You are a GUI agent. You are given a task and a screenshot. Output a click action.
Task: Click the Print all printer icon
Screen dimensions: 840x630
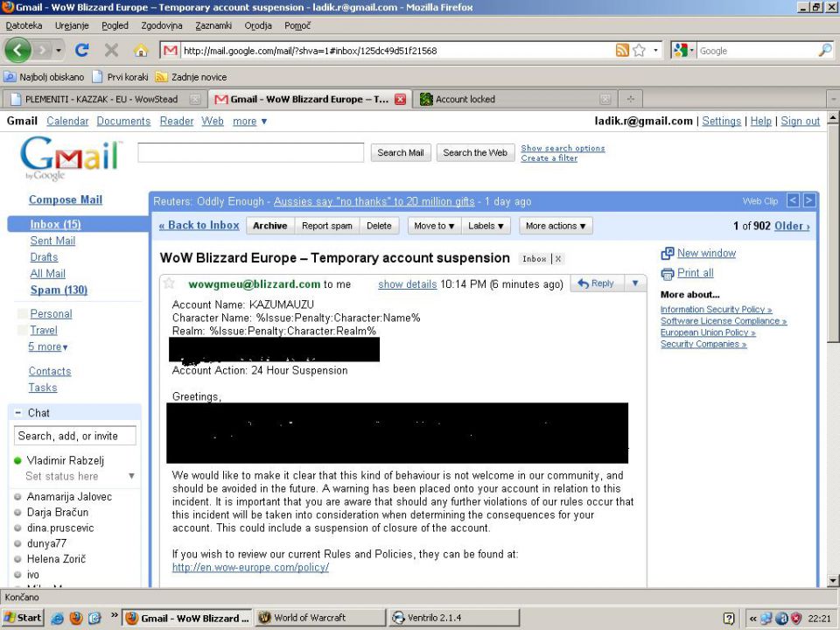coord(668,273)
